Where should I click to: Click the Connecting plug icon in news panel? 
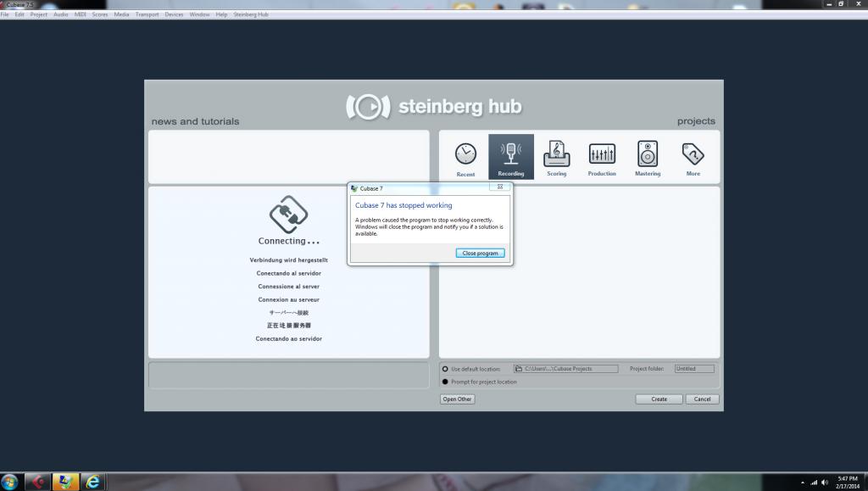click(288, 215)
